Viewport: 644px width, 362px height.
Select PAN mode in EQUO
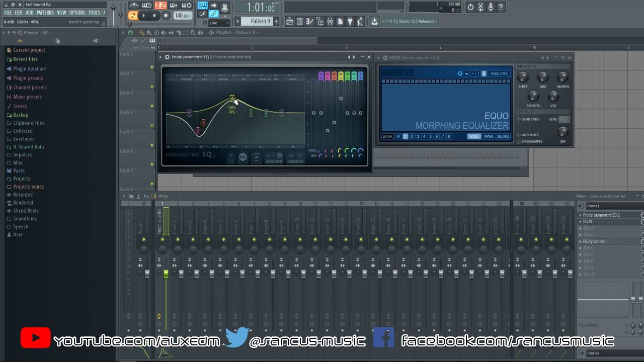[x=489, y=136]
